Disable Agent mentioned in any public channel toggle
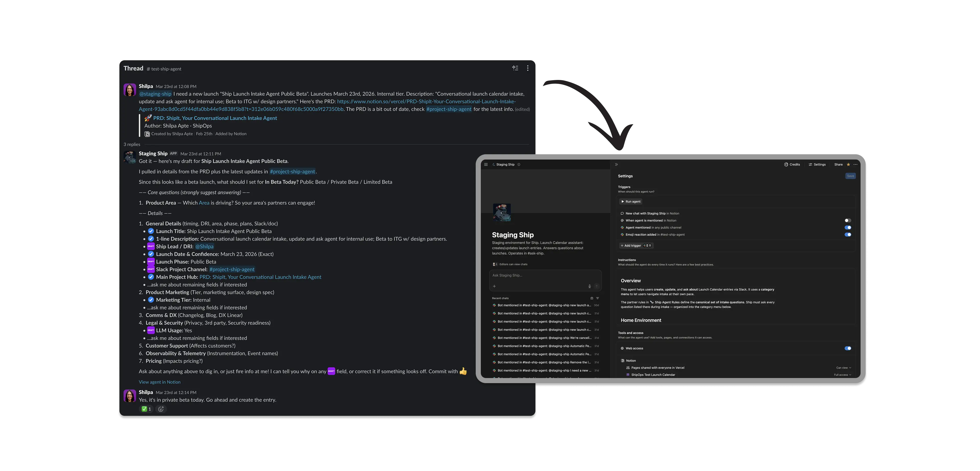The height and width of the screenshot is (471, 980). [848, 228]
